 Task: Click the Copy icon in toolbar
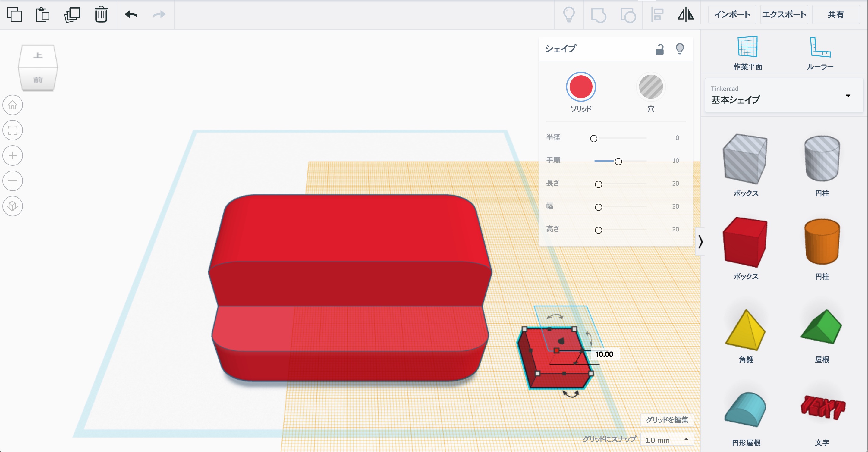click(x=14, y=14)
